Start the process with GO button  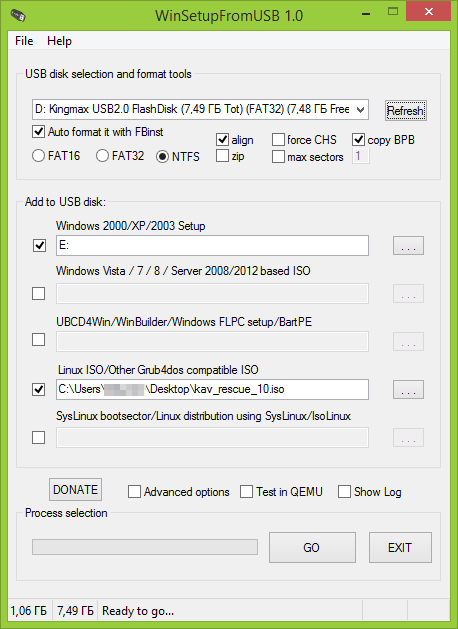tap(312, 548)
